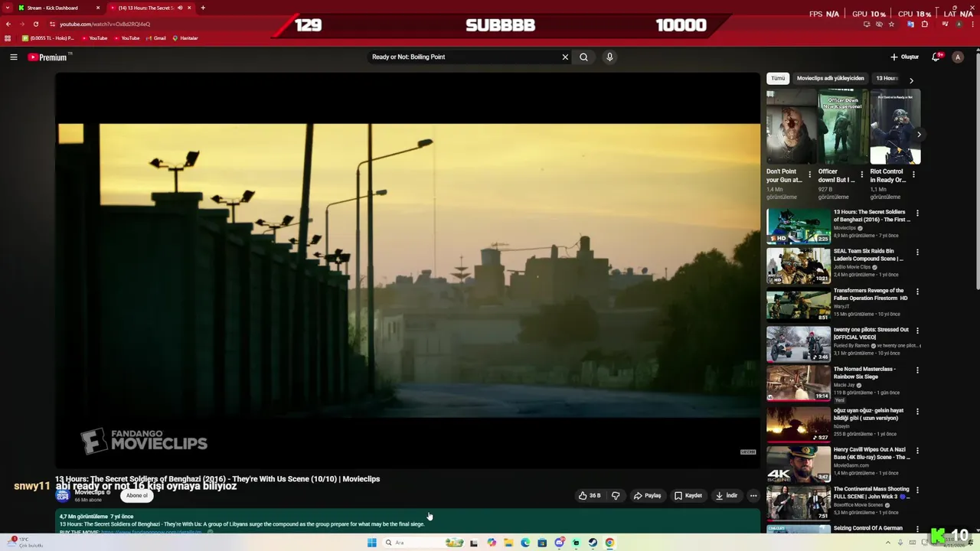
Task: Open the Haritalar bookmark
Action: [x=185, y=38]
